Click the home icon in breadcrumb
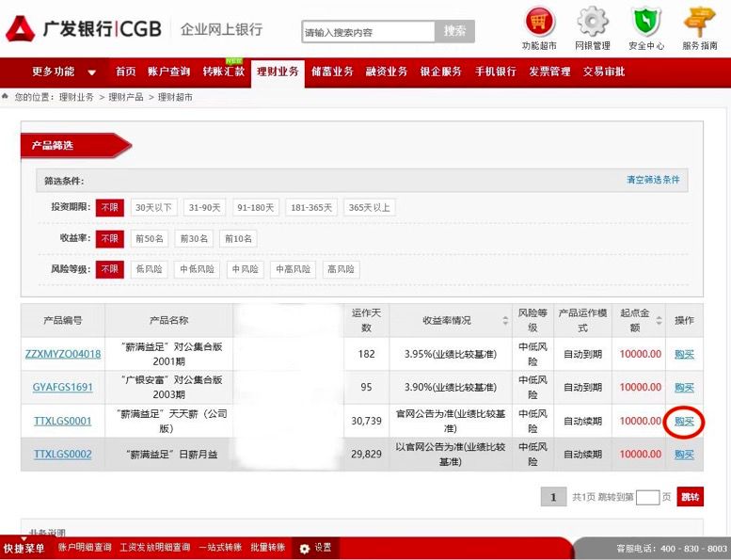 tap(7, 97)
